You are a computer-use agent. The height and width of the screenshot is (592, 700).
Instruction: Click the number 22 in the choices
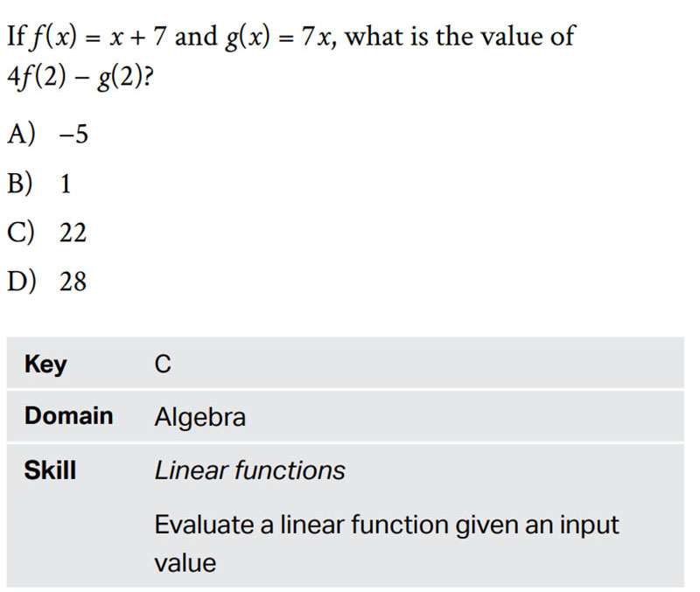73,233
